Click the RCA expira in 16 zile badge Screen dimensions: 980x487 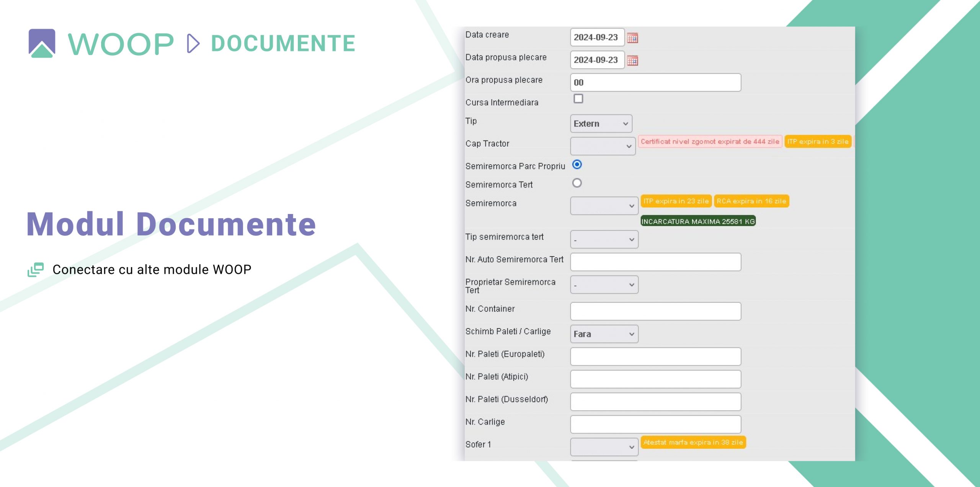point(751,201)
